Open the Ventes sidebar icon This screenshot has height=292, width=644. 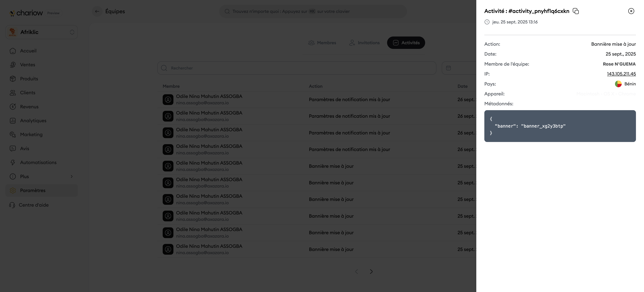click(13, 65)
